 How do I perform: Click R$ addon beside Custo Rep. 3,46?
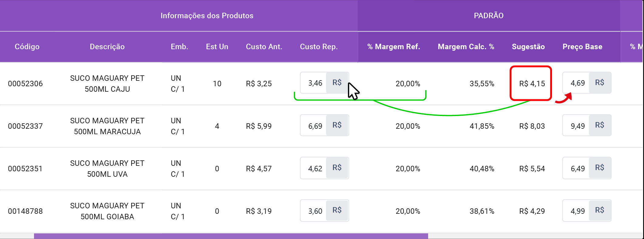coord(337,83)
